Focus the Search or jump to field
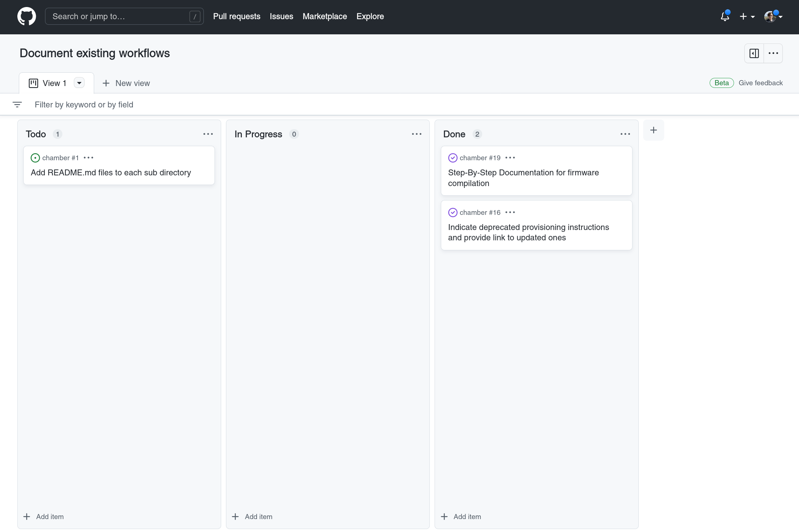The image size is (799, 532). coord(124,16)
